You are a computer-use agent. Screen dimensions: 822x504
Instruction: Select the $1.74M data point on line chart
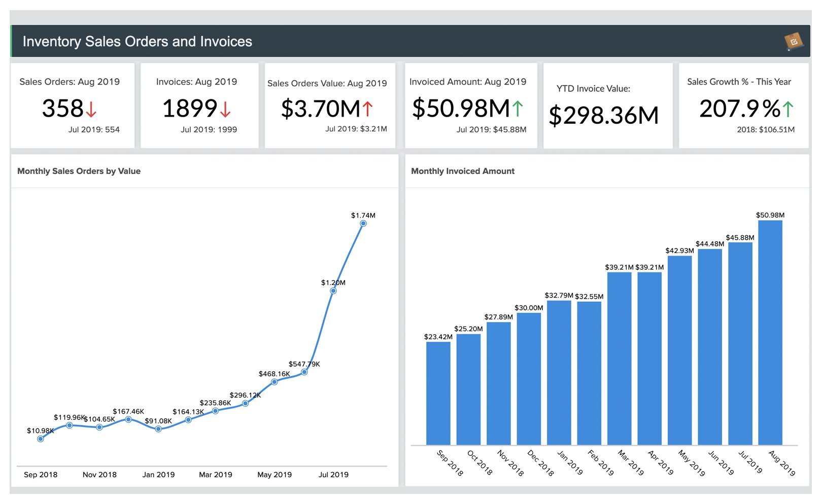(x=363, y=224)
